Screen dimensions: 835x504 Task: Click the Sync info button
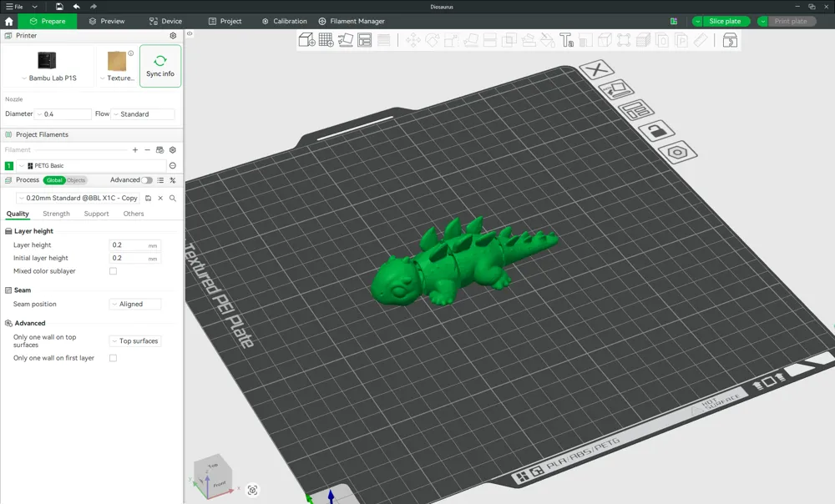(x=160, y=66)
